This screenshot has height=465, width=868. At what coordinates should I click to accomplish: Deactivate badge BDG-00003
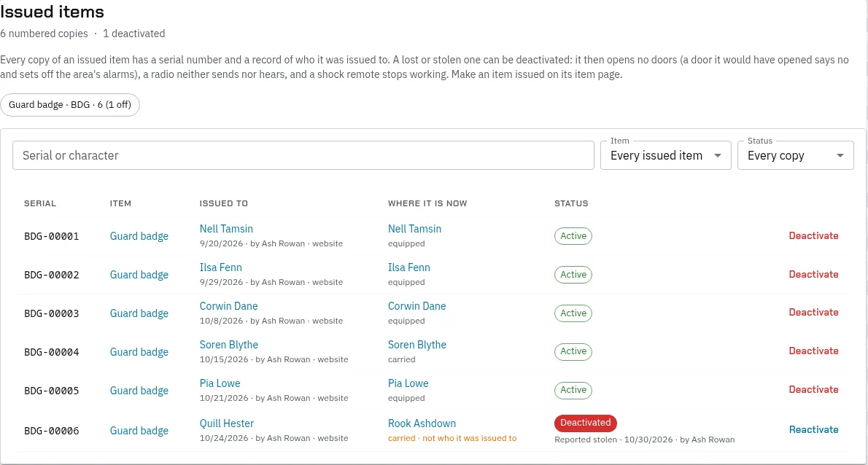pyautogui.click(x=813, y=313)
